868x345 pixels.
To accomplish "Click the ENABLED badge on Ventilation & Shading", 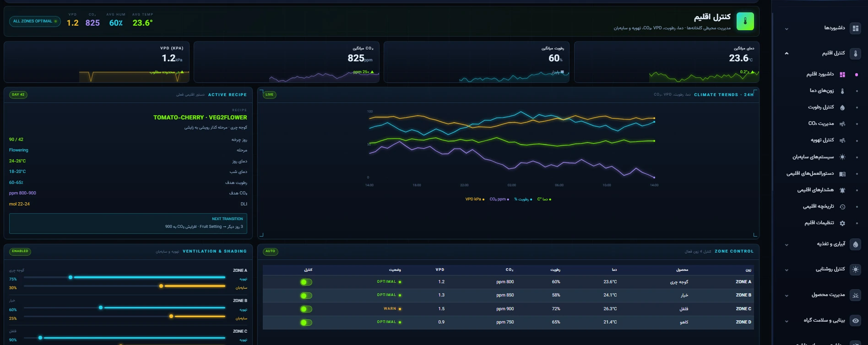I will (x=20, y=251).
